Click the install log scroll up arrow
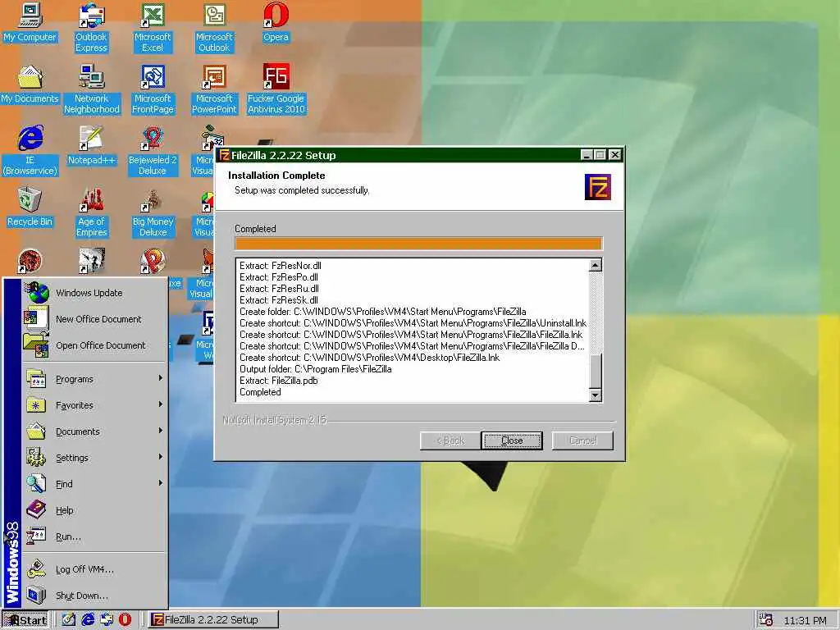840x630 pixels. point(596,265)
